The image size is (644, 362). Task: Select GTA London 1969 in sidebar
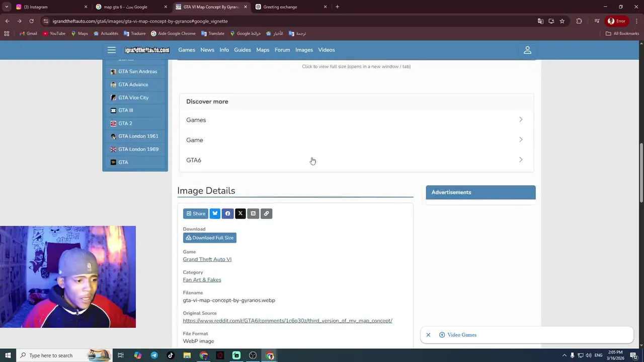coord(135,149)
